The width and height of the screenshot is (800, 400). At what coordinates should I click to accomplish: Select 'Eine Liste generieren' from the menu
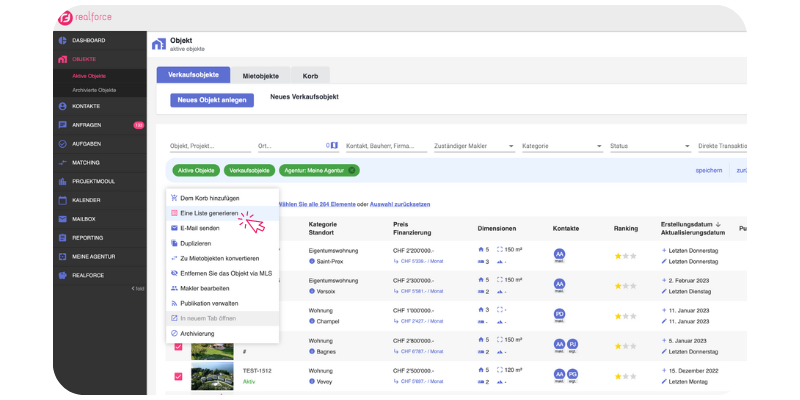209,213
